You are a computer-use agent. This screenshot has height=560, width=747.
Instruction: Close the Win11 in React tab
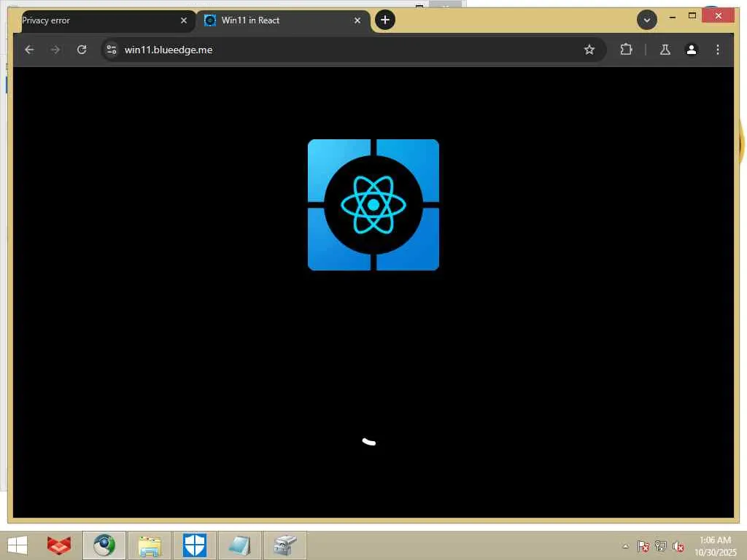tap(357, 20)
